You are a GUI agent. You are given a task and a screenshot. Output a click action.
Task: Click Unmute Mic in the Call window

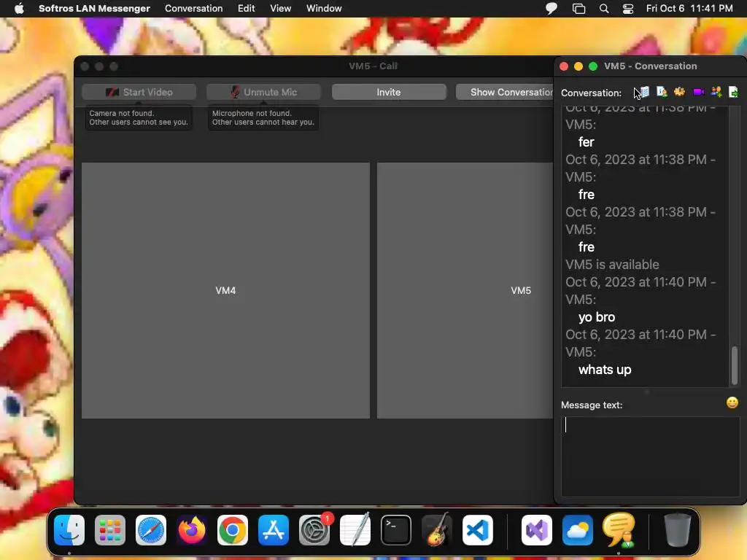coord(263,92)
